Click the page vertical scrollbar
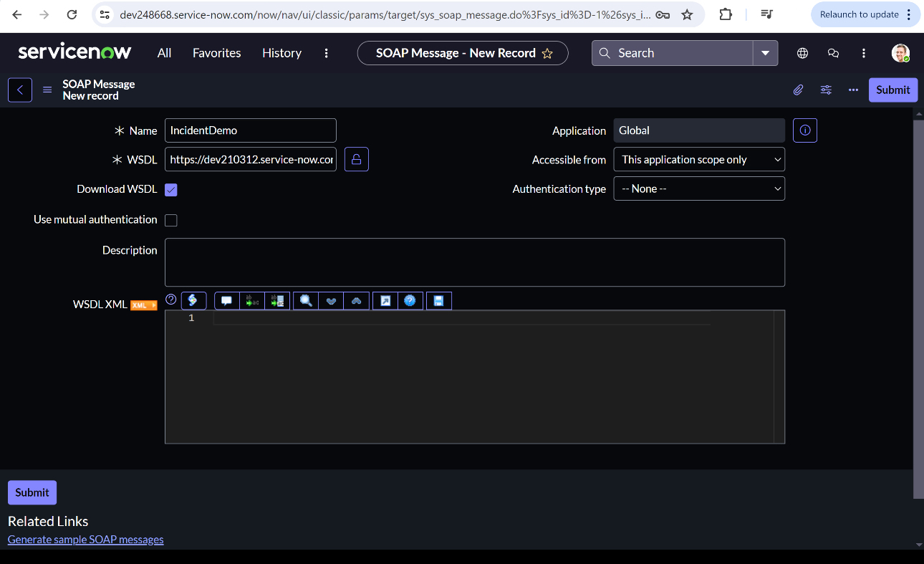This screenshot has height=564, width=924. tap(918, 308)
